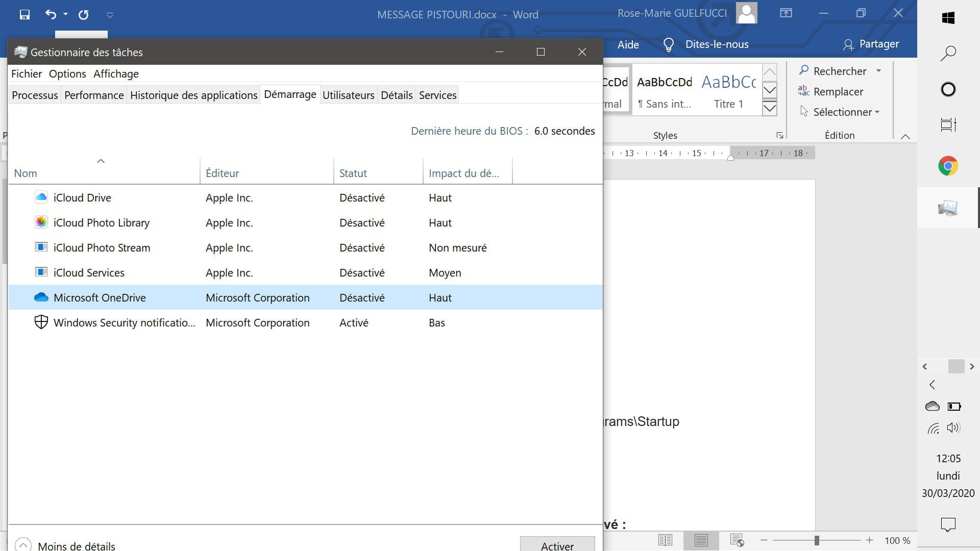Open the Windows Start menu
The image size is (980, 551).
(x=948, y=18)
